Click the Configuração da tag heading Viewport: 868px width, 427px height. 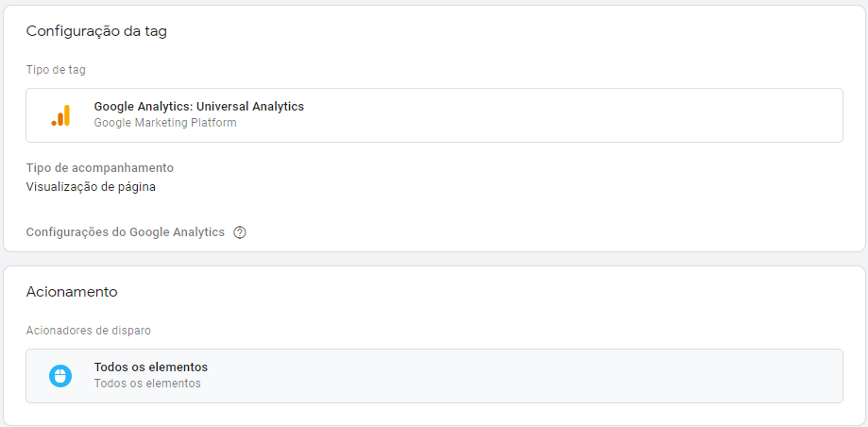96,31
